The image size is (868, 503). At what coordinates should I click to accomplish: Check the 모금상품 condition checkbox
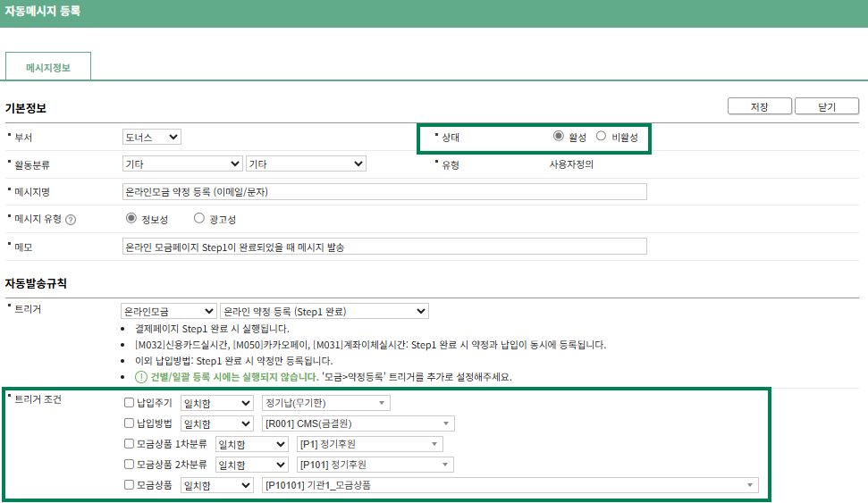click(x=129, y=485)
